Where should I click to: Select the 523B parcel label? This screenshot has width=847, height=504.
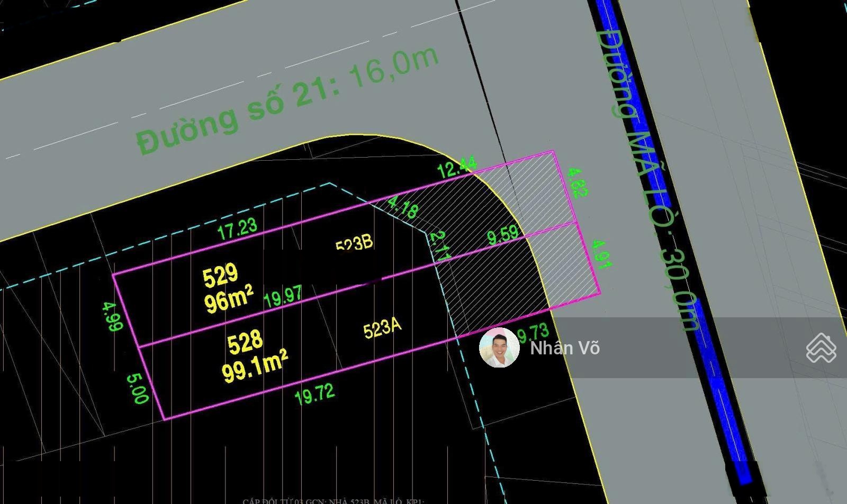coord(354,244)
